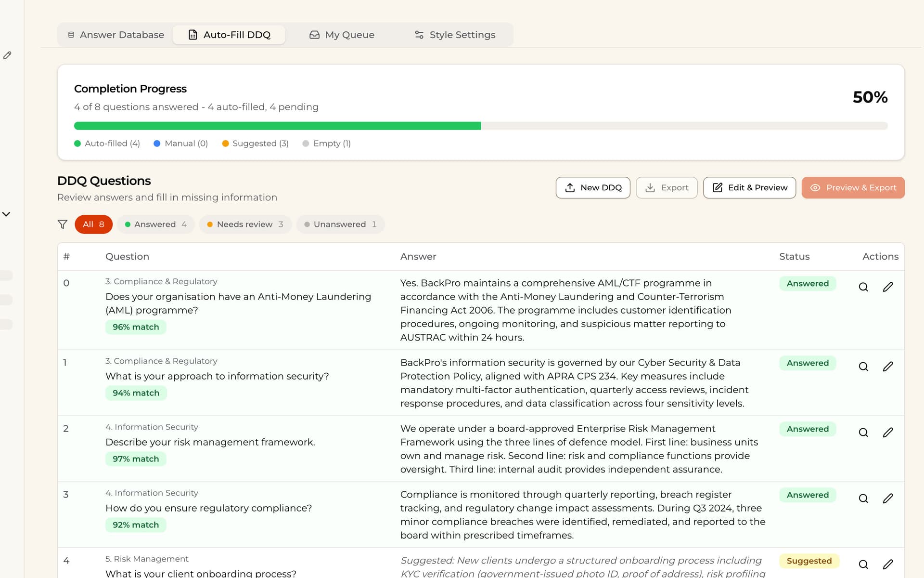Expand the chevron in left sidebar
The height and width of the screenshot is (578, 924).
tap(6, 214)
